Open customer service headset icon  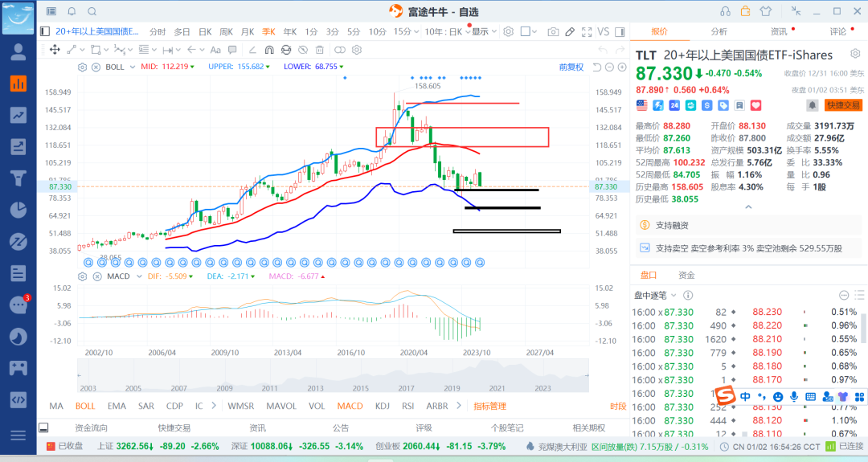[725, 11]
